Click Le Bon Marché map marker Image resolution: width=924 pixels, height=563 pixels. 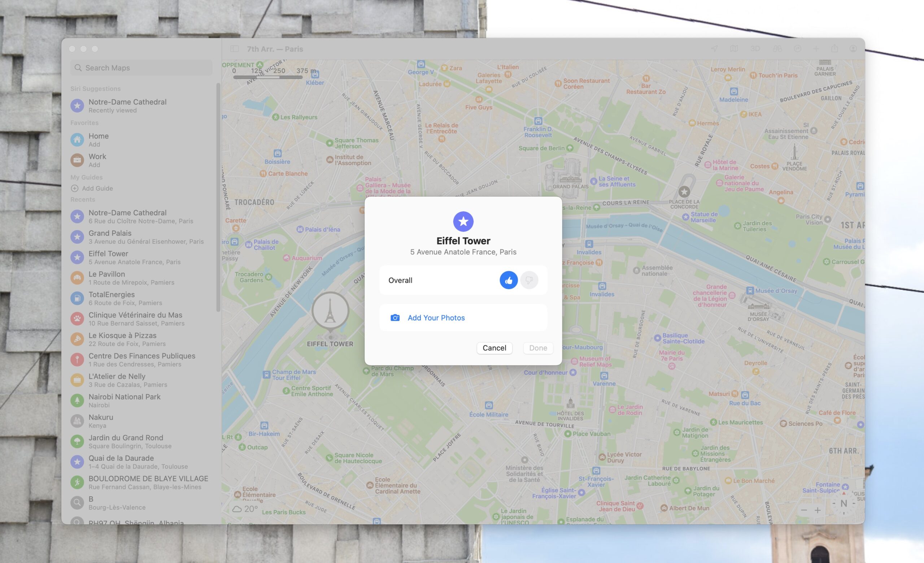[728, 480]
